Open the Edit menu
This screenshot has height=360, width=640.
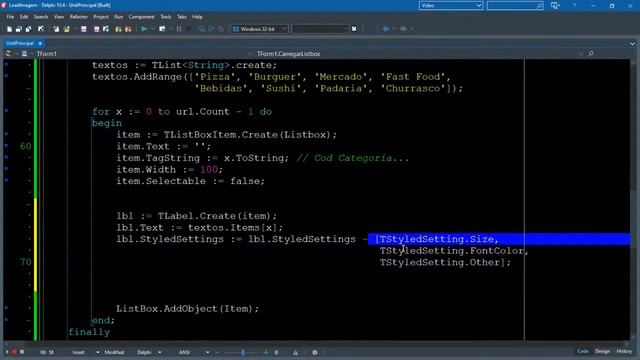24,17
